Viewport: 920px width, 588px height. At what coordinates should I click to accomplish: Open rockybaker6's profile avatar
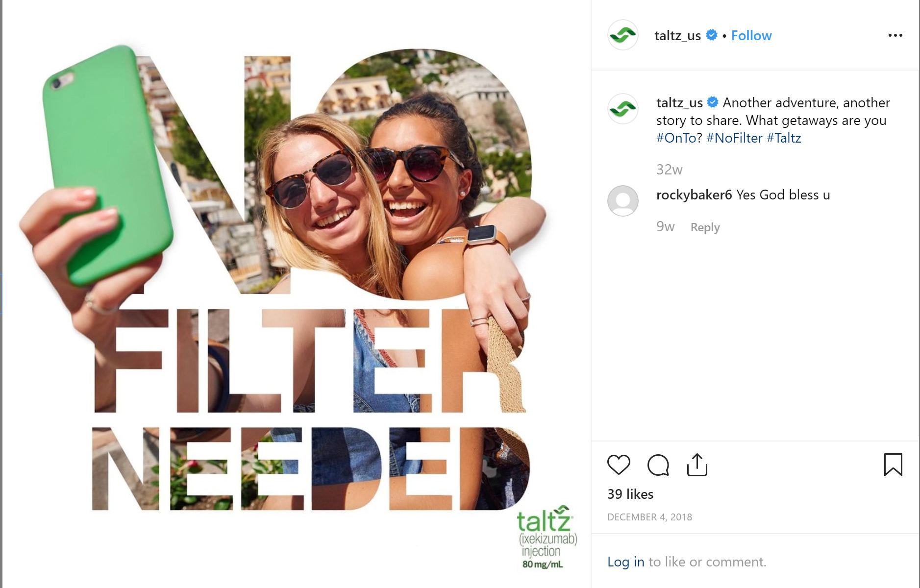tap(623, 201)
